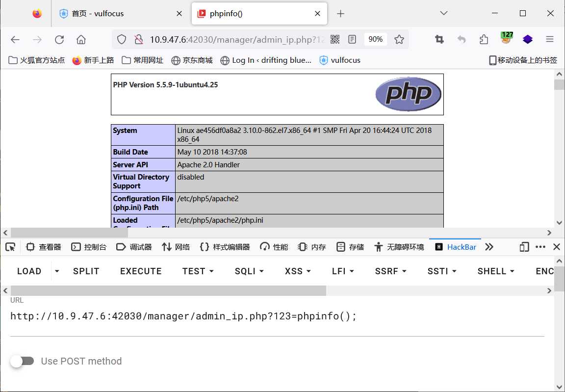
Task: Click the HackBar URL text field
Action: pos(277,316)
